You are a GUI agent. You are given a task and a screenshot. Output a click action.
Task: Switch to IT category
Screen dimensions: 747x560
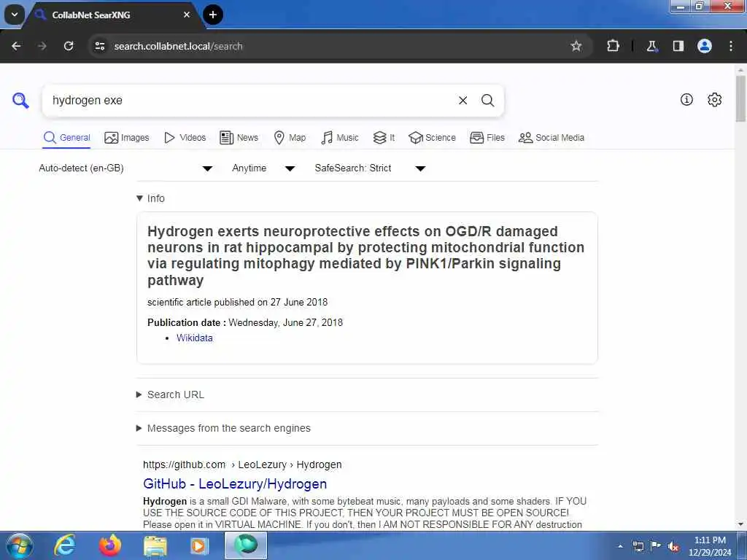(x=384, y=138)
